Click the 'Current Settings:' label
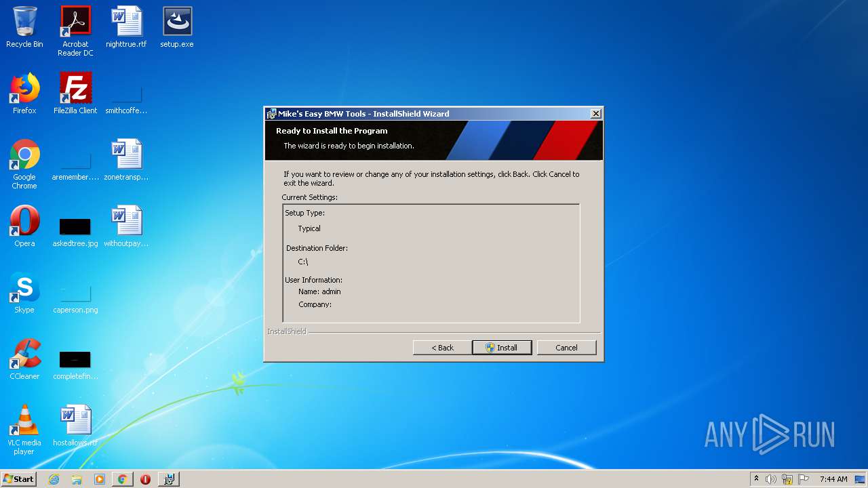This screenshot has width=868, height=488. click(x=309, y=197)
